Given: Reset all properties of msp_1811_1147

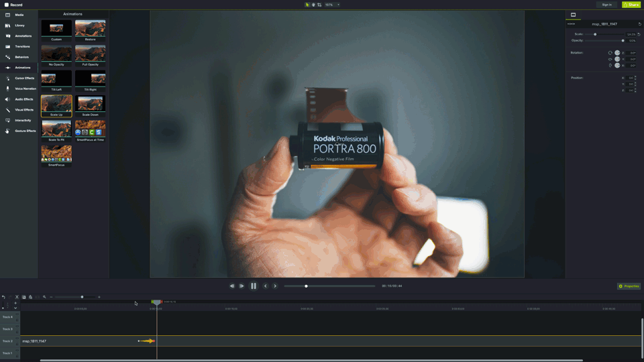Looking at the screenshot, I should click(x=639, y=24).
